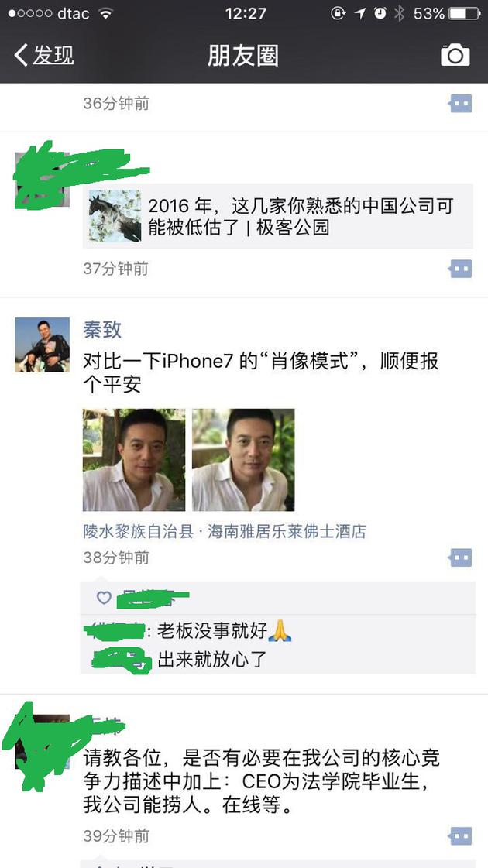Tap the camera icon to post a moment
The width and height of the screenshot is (488, 868).
tap(455, 55)
